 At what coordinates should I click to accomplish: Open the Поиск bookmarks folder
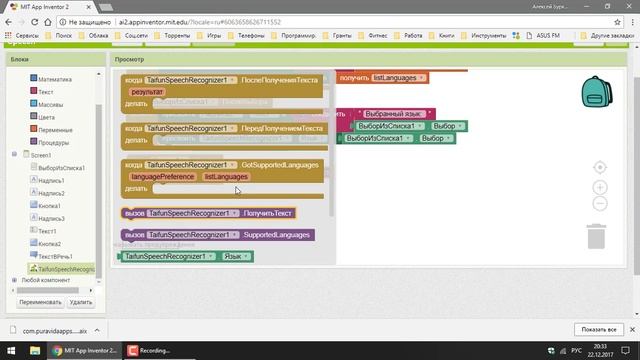pos(59,36)
